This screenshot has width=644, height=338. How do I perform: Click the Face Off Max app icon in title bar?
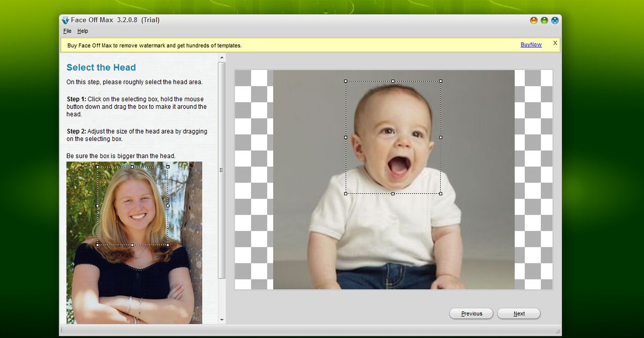(65, 20)
